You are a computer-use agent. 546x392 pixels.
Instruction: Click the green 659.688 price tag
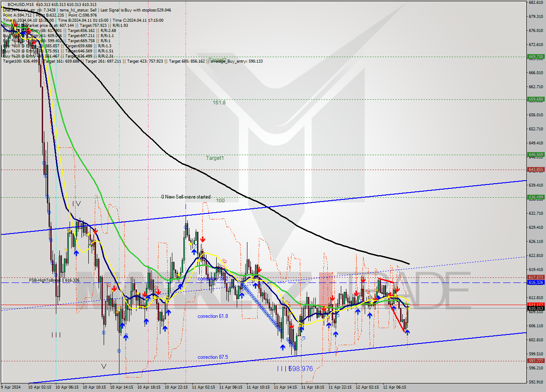pos(536,99)
